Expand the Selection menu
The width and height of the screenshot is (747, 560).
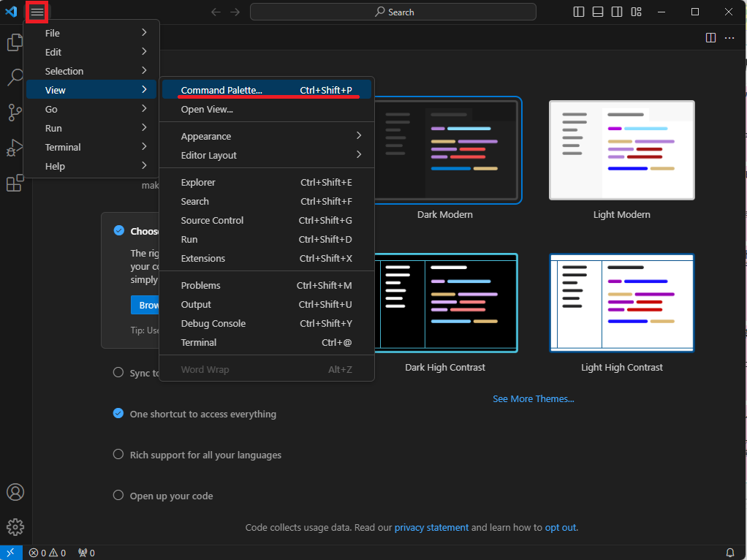pos(91,71)
